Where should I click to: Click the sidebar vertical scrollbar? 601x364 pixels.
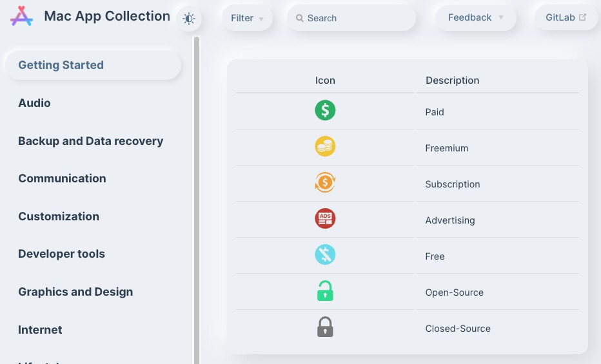pyautogui.click(x=197, y=193)
